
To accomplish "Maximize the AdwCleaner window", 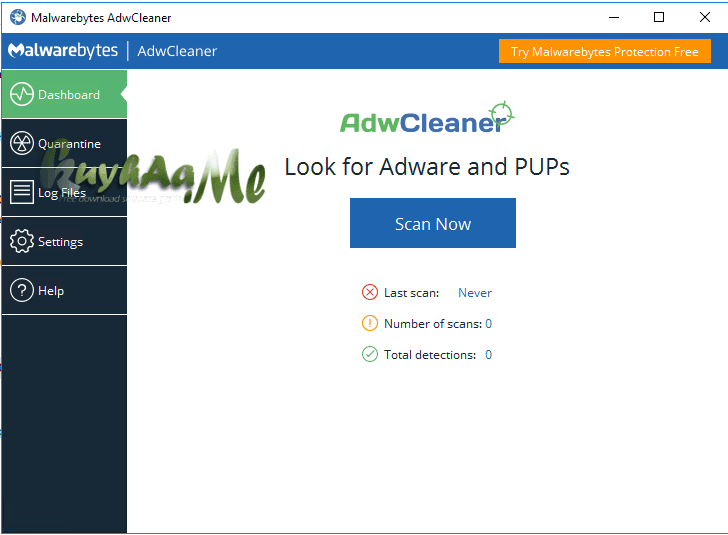I will click(659, 17).
